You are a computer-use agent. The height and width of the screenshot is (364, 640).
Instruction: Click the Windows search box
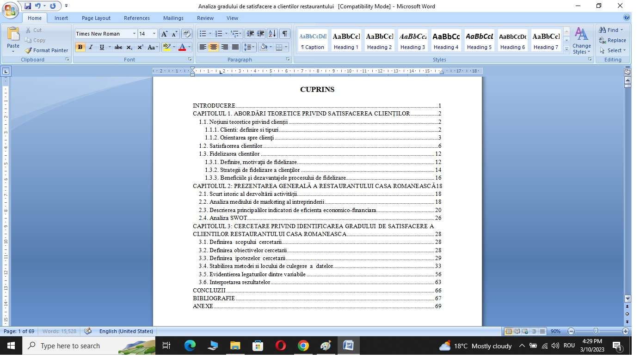89,346
